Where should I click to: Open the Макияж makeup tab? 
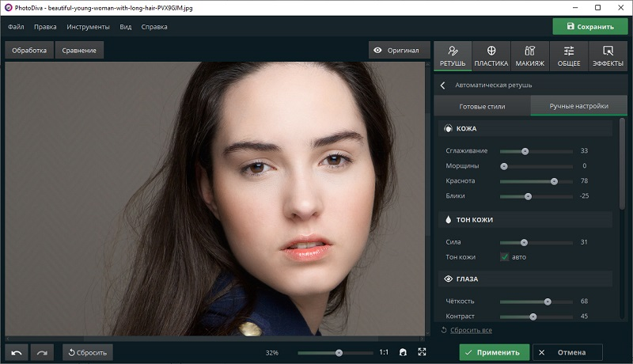click(530, 55)
